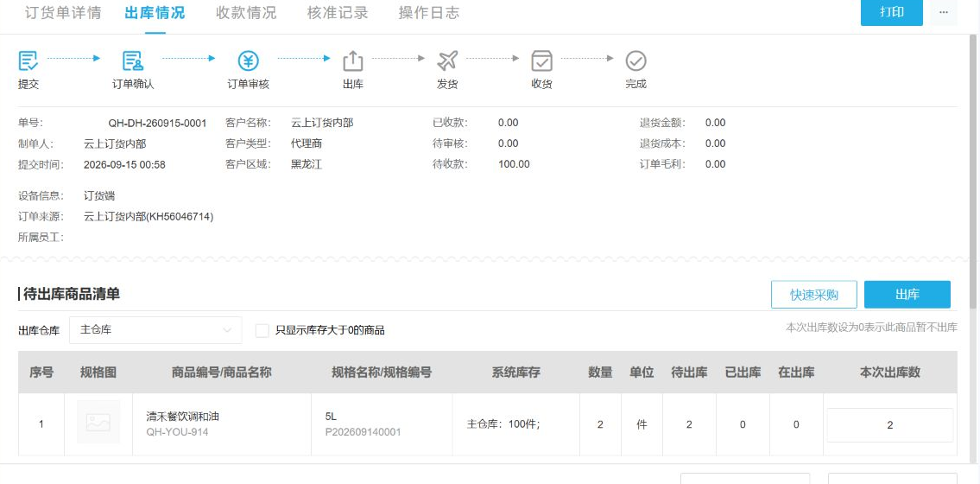Click the 发货 airplane icon

pyautogui.click(x=447, y=60)
